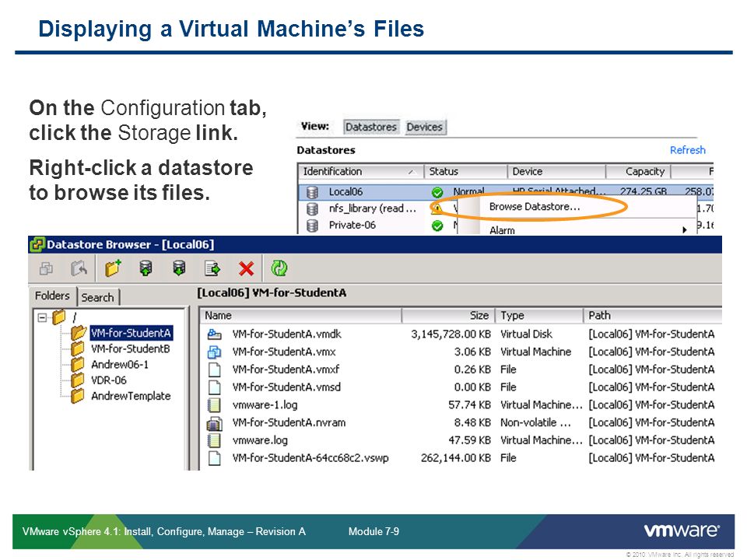
Task: Select the Devices view button
Action: 425,127
